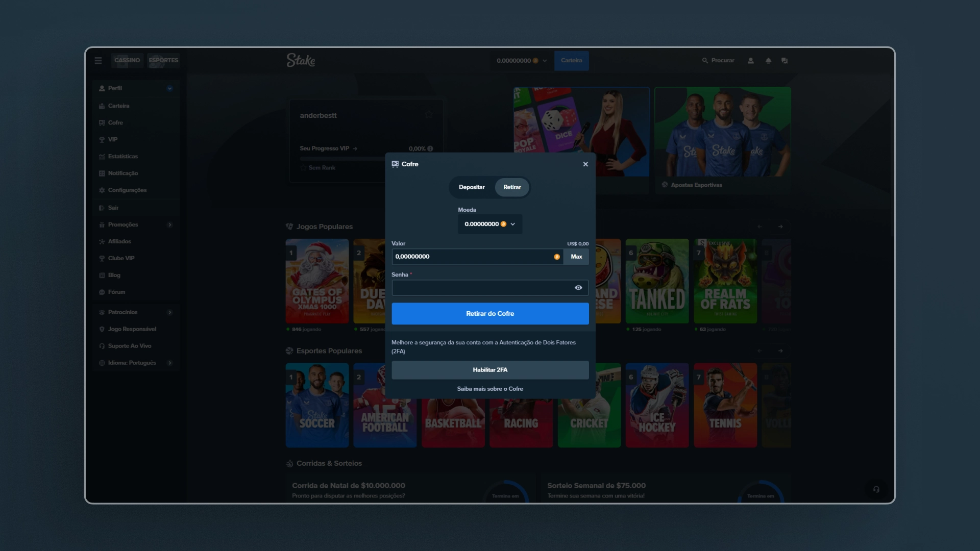Expand the Promoções sidebar item
This screenshot has width=980, height=551.
[169, 224]
